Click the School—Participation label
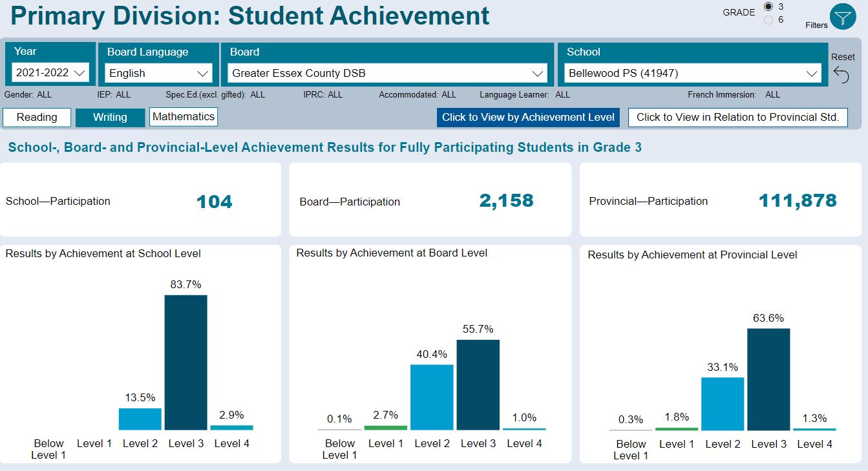Screen dimensions: 868x471 (x=58, y=201)
